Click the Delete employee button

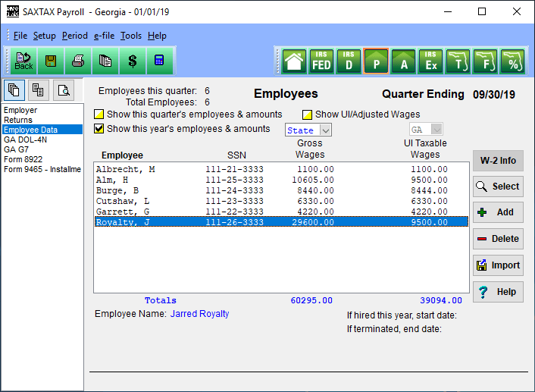click(498, 239)
